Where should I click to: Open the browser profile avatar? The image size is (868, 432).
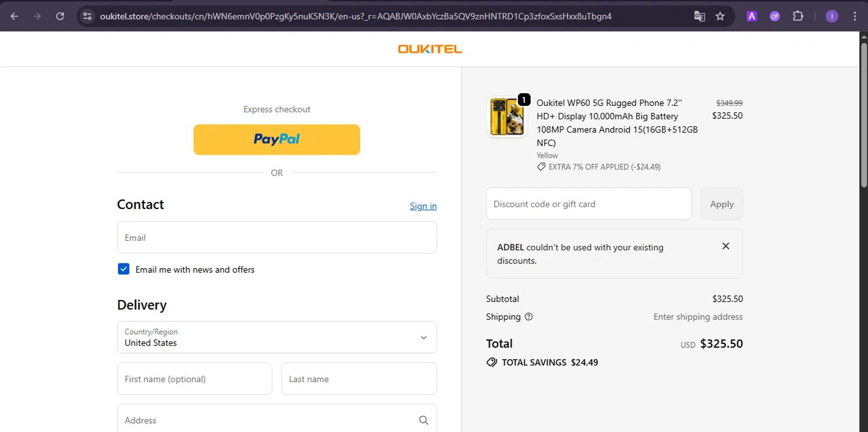(832, 16)
